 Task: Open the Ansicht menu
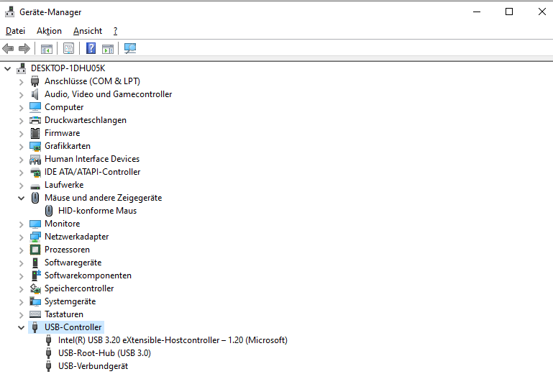pyautogui.click(x=88, y=31)
